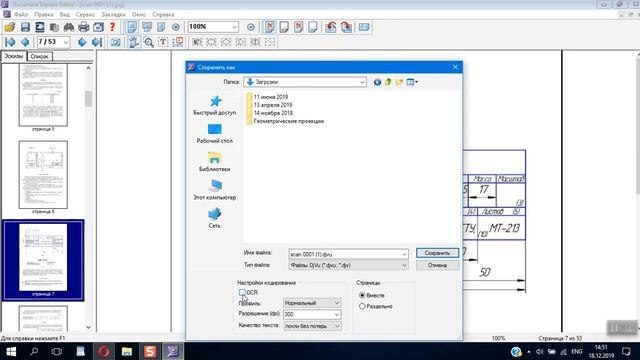Select the hand pan tool
Viewport: 640px width, 360px height.
point(133,42)
